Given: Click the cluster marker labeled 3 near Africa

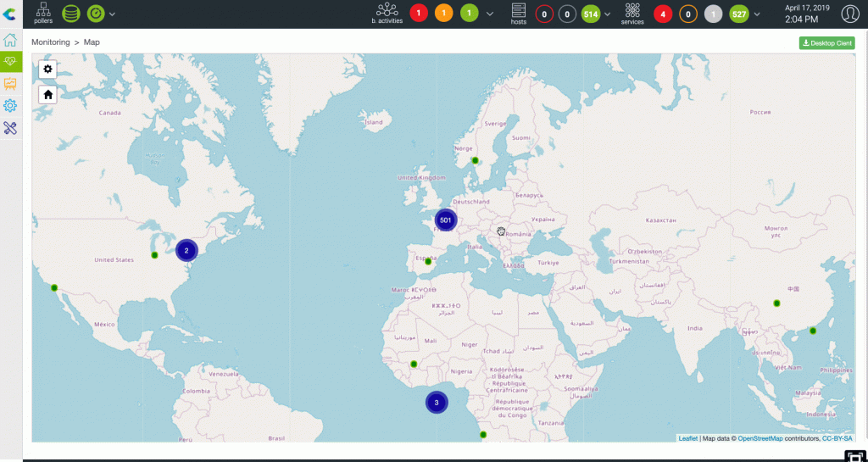Looking at the screenshot, I should (437, 403).
